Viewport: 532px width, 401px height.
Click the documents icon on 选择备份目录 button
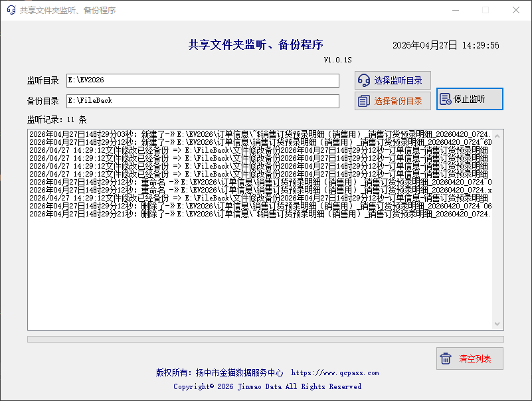tap(365, 101)
